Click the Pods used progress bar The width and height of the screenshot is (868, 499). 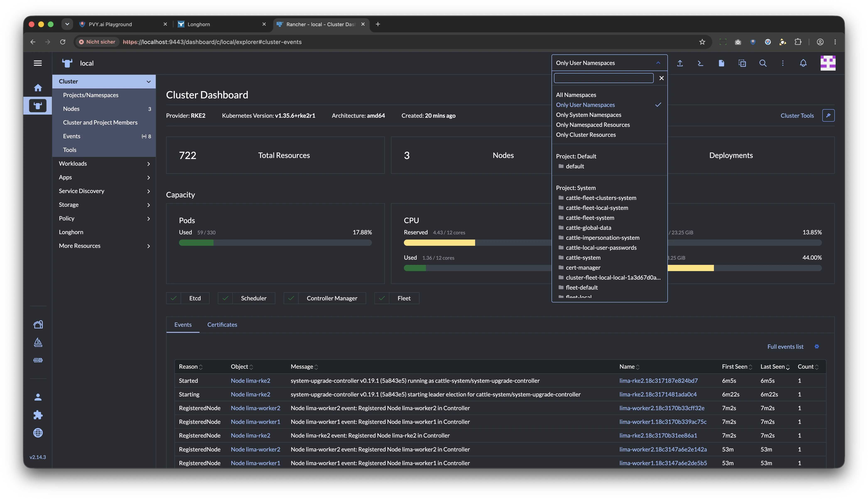(275, 243)
